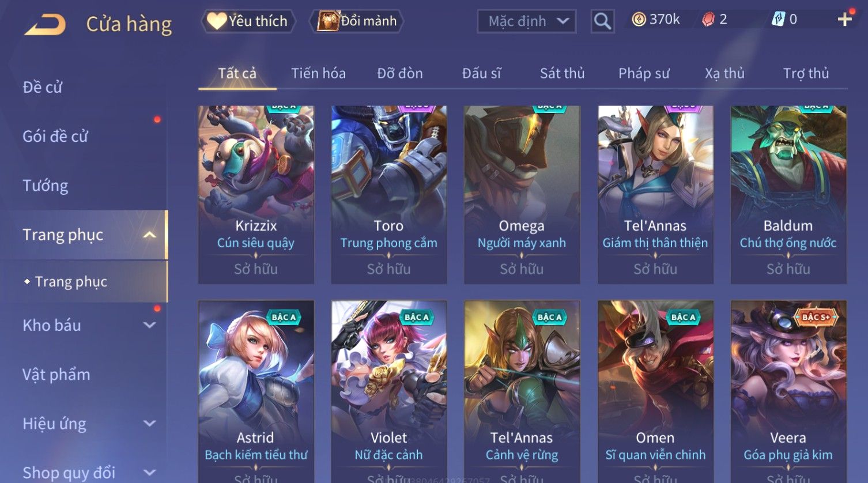Screen dimensions: 868x483
Task: Collapse the Trang phục sidebar section
Action: (x=150, y=235)
